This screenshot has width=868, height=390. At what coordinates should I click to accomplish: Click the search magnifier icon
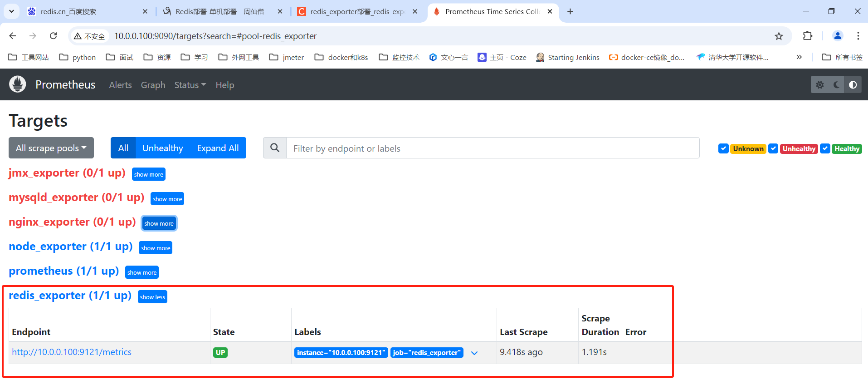(x=275, y=148)
